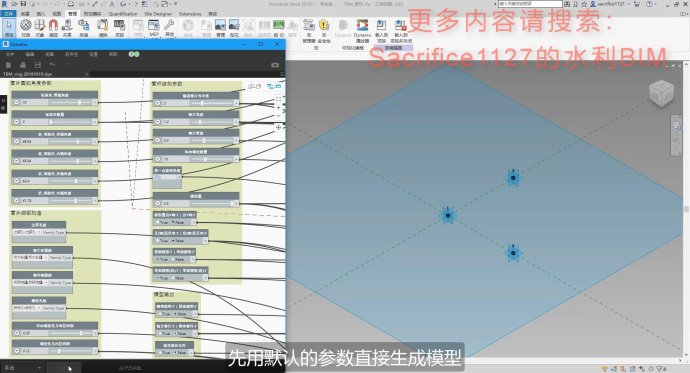Open the lowest Family Types dropdown above the sliders

(26, 308)
